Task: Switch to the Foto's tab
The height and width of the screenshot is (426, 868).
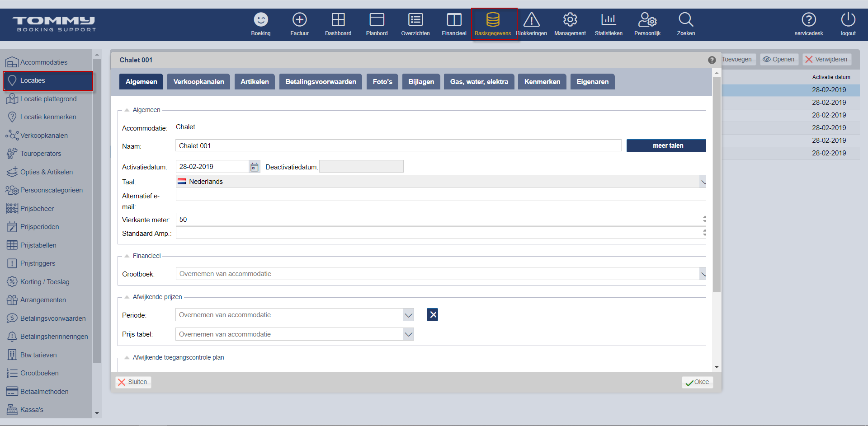Action: (382, 82)
